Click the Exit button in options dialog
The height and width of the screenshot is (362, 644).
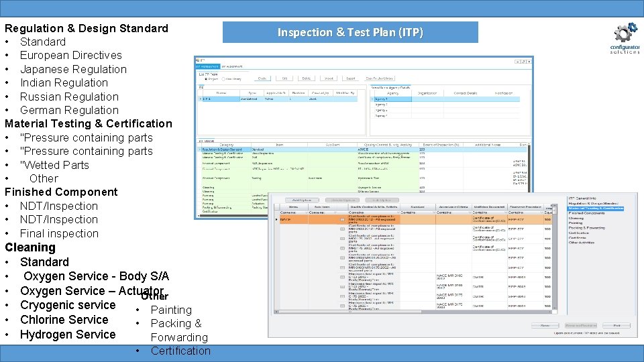[616, 326]
